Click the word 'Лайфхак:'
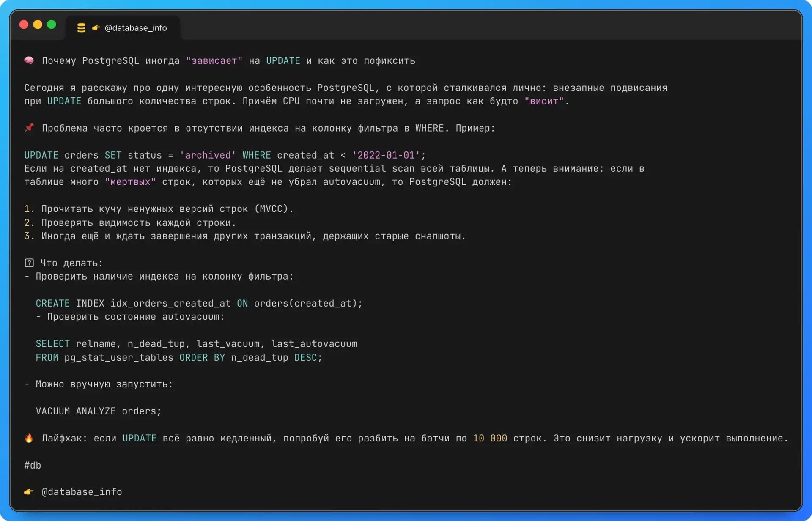The image size is (812, 521). click(64, 439)
